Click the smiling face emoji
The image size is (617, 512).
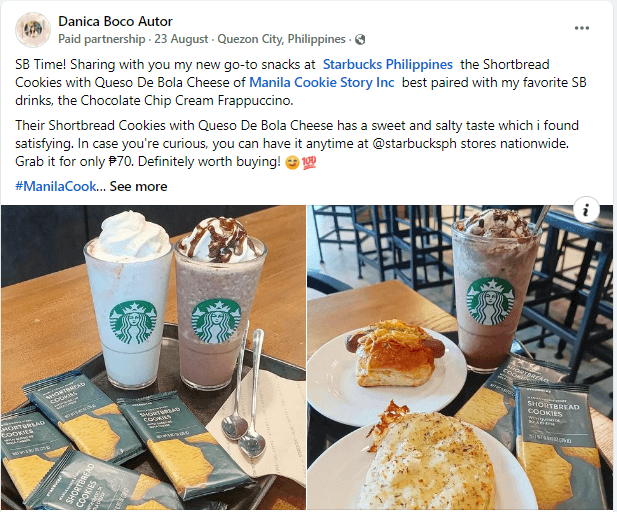[x=292, y=162]
